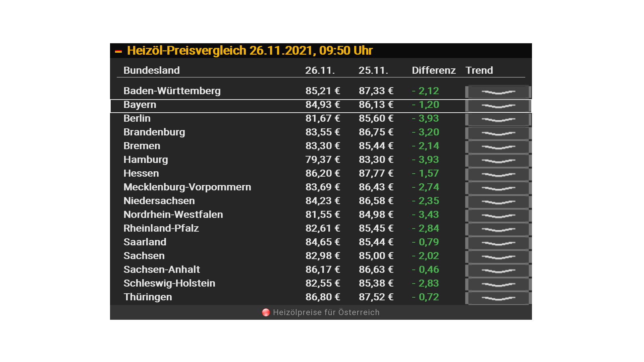Select the Schleswig-Holstein row
Image resolution: width=644 pixels, height=362 pixels.
click(x=169, y=283)
